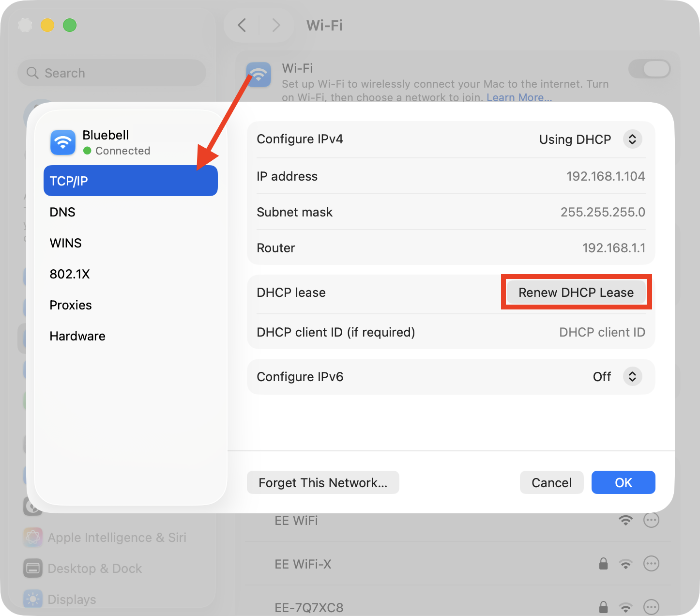Viewport: 700px width, 616px height.
Task: Select the Bluebell connected network icon
Action: click(62, 142)
